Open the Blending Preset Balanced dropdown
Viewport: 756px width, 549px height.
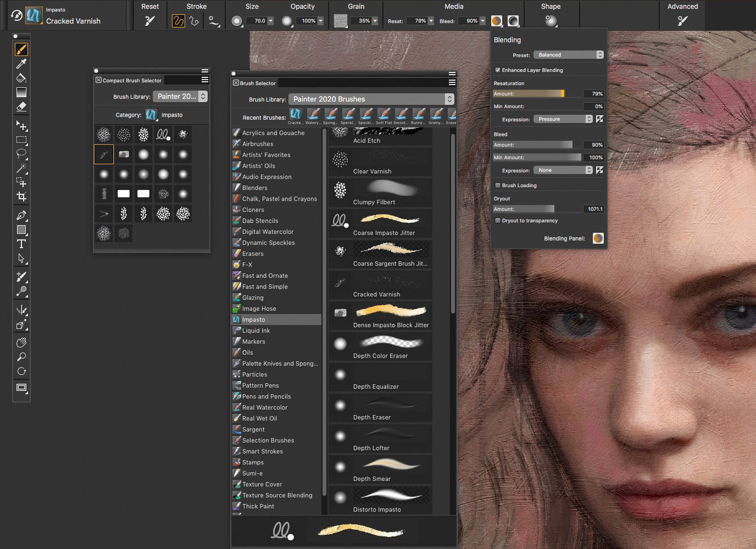[569, 55]
